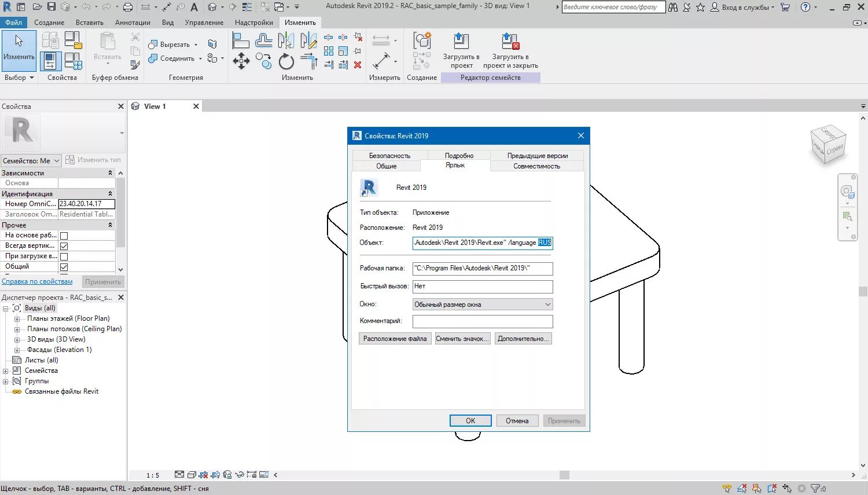
Task: Click Загрузить в проект icon
Action: coord(461,41)
